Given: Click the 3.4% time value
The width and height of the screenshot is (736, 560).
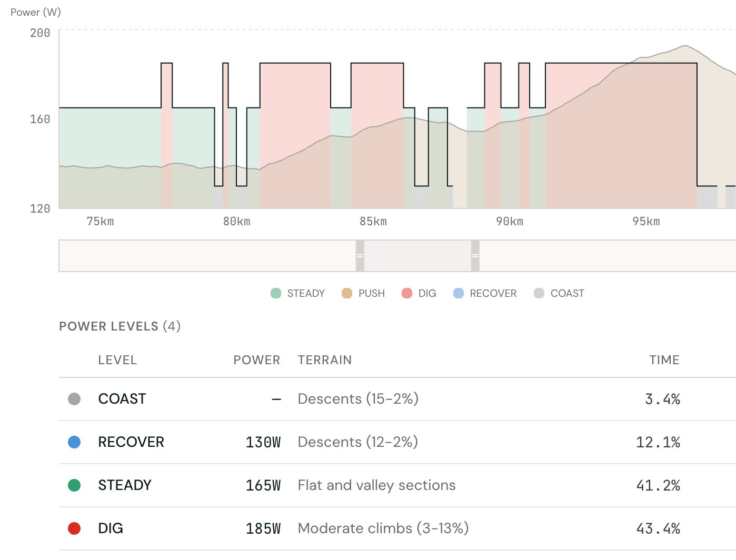Looking at the screenshot, I should tap(662, 399).
